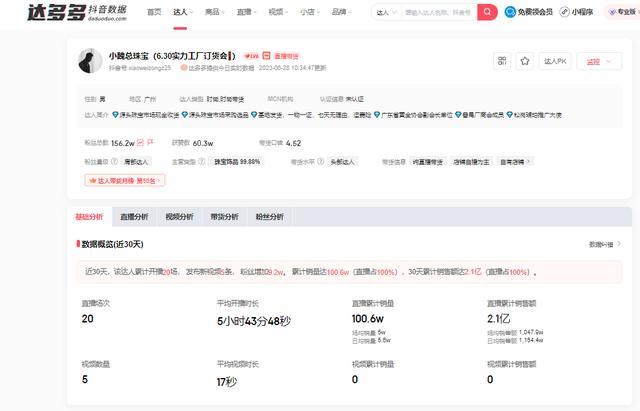Screen dimensions: 640x411
Task: Switch to the 直播分析 tab
Action: coord(134,217)
